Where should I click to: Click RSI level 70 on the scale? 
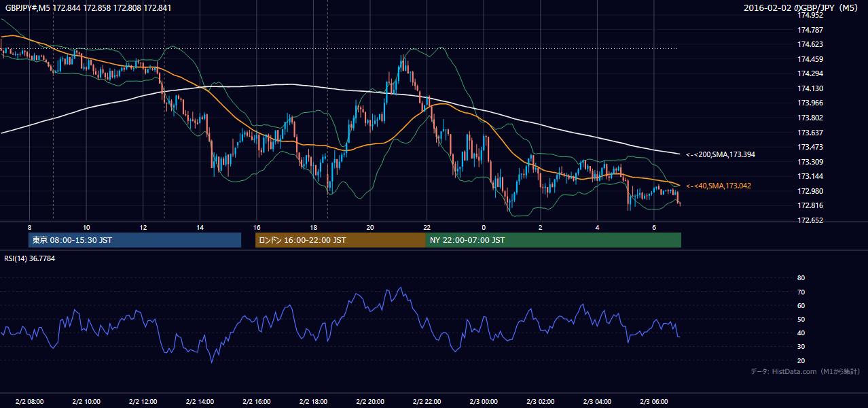coord(801,292)
